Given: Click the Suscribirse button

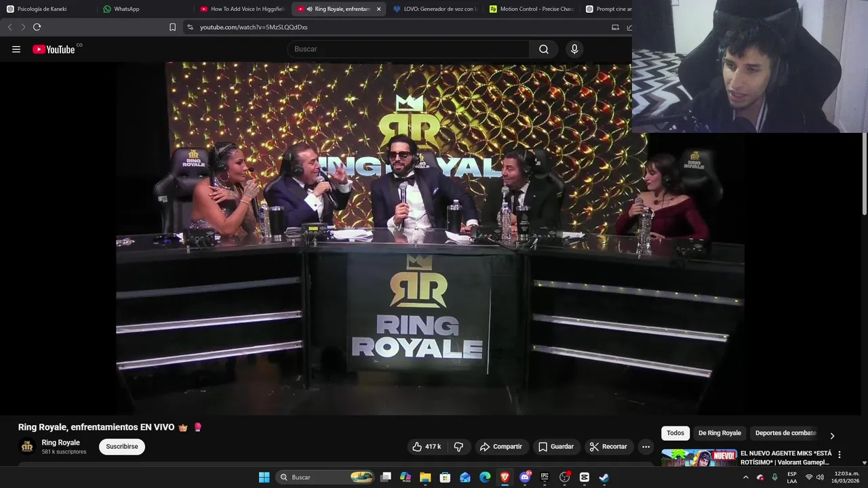Looking at the screenshot, I should coord(122,447).
